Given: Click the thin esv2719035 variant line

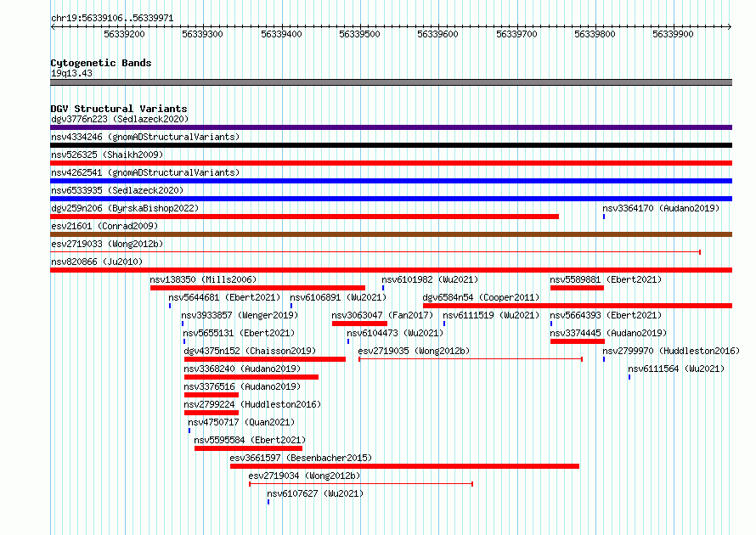Looking at the screenshot, I should (x=471, y=358).
